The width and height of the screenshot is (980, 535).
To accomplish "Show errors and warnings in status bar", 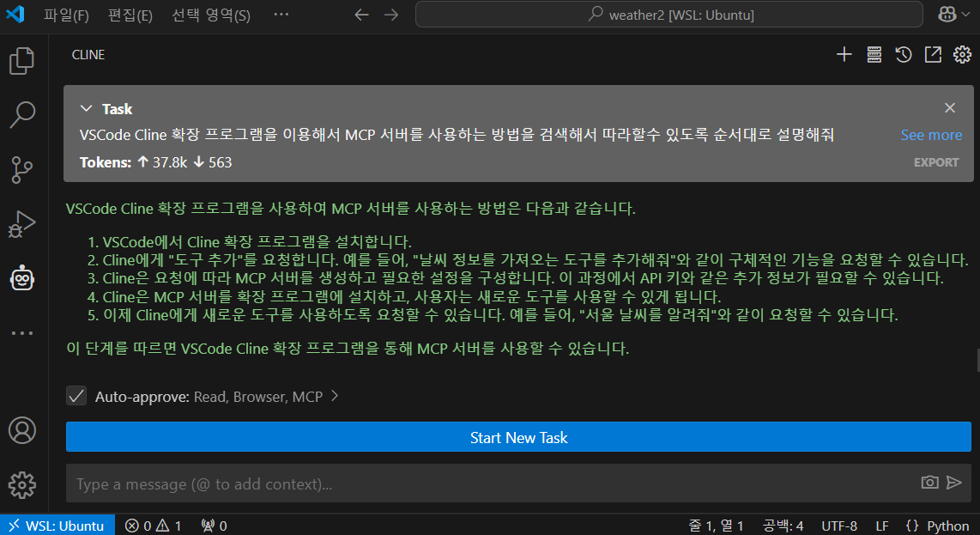I will point(153,526).
